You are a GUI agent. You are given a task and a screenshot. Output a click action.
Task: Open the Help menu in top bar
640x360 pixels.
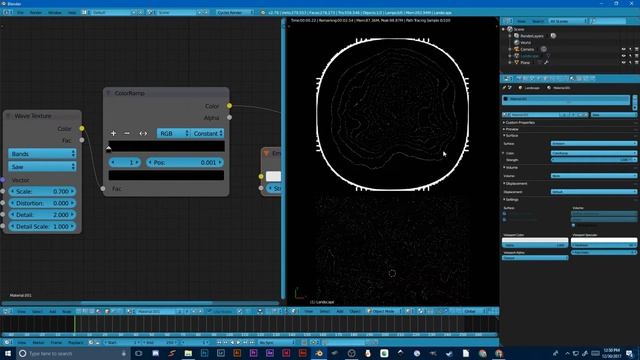pyautogui.click(x=72, y=13)
